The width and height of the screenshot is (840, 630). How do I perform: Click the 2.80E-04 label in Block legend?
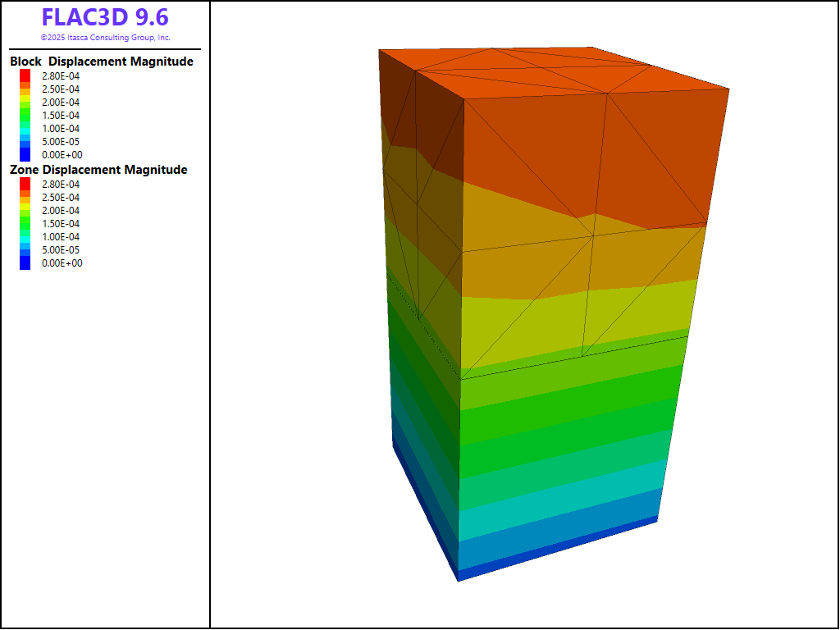coord(62,76)
